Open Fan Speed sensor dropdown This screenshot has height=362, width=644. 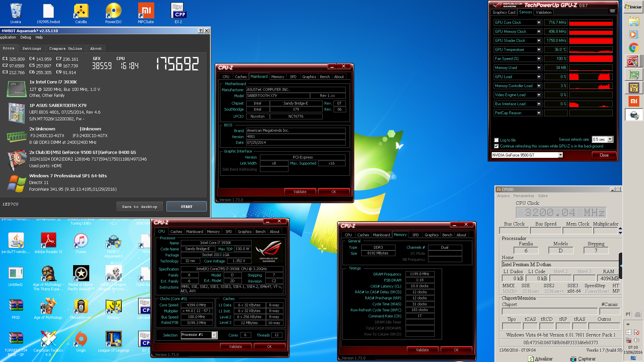tap(539, 59)
